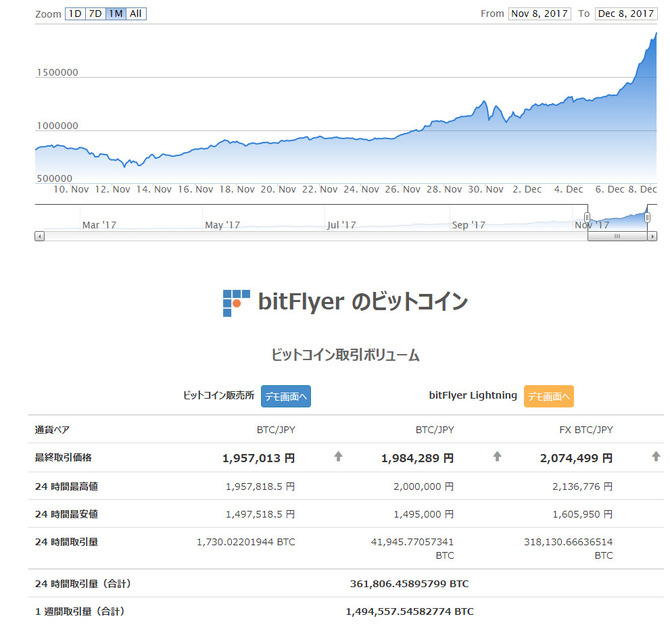Click the navigator's left range handle
The image size is (670, 625).
[x=587, y=217]
